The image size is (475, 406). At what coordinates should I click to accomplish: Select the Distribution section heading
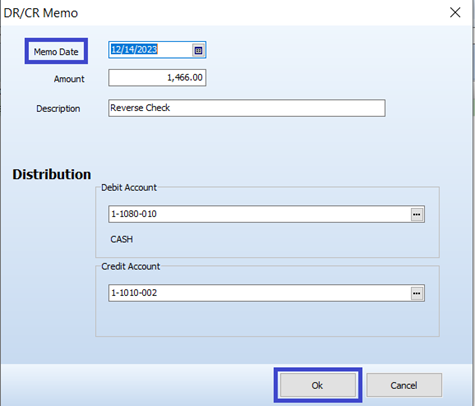click(x=52, y=174)
